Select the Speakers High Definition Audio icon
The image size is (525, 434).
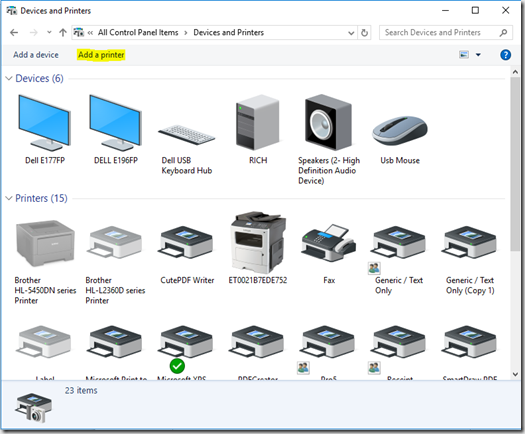pyautogui.click(x=328, y=122)
